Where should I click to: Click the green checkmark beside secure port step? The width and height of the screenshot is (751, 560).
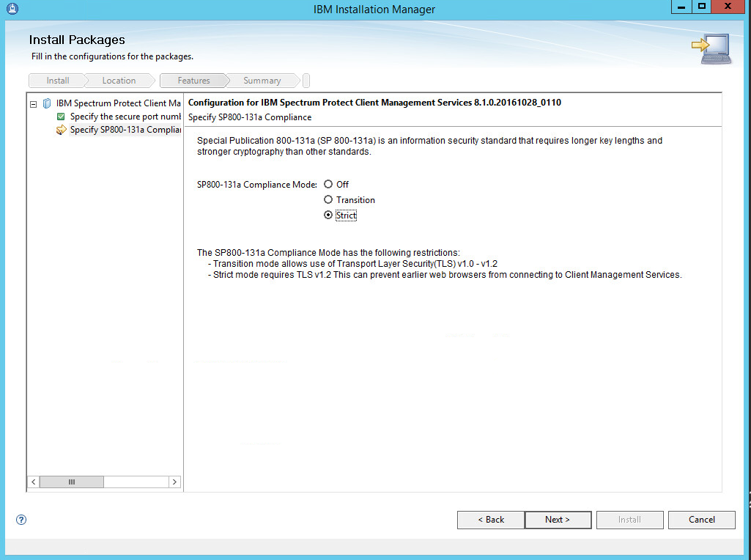(x=62, y=117)
